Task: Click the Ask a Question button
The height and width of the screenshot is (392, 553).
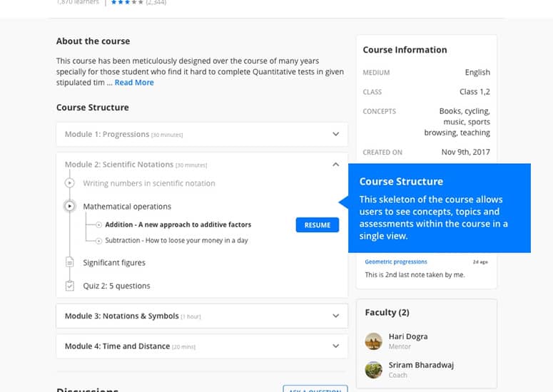Action: pyautogui.click(x=315, y=388)
